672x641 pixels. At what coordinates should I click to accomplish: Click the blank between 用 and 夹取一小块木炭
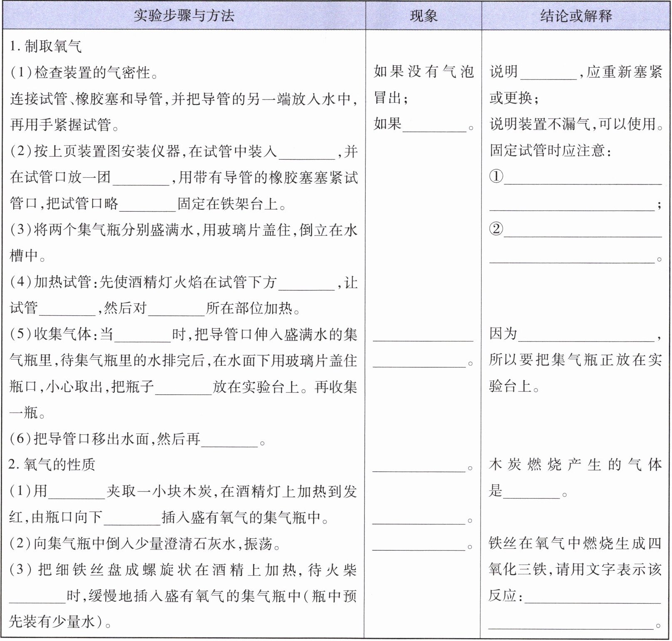77,493
